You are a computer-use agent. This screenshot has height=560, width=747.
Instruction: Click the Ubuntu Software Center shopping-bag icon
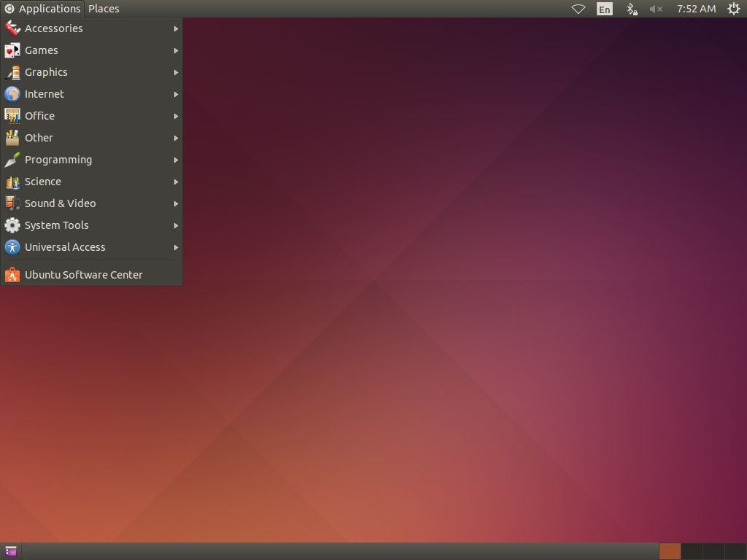pyautogui.click(x=12, y=275)
